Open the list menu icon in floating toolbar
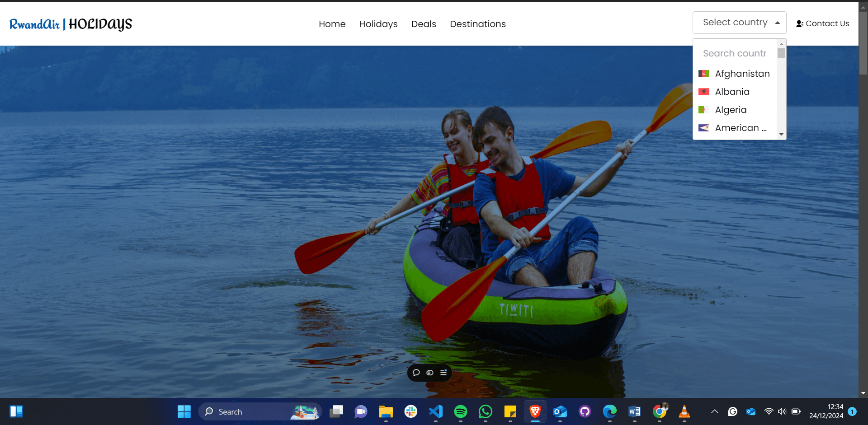 pyautogui.click(x=443, y=373)
